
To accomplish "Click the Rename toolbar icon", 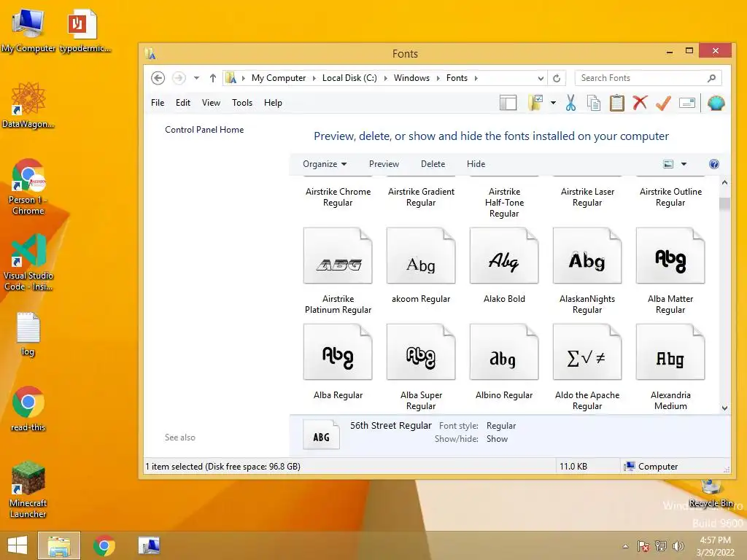I will click(x=687, y=103).
